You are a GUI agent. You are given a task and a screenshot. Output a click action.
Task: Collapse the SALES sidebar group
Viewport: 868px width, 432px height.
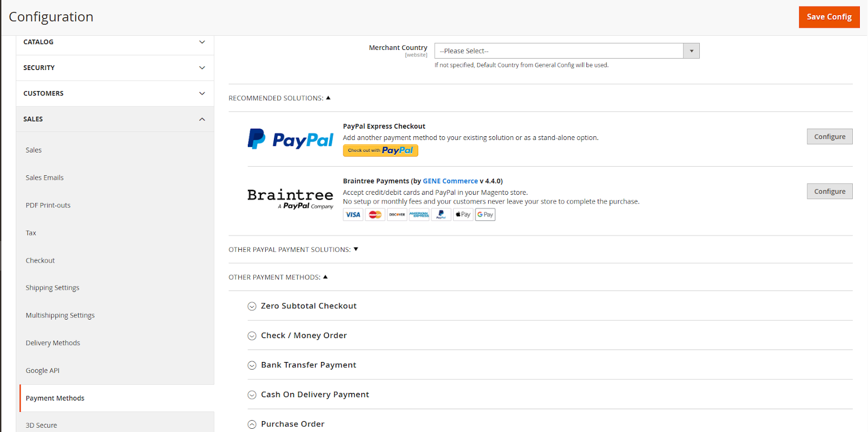[x=115, y=119]
